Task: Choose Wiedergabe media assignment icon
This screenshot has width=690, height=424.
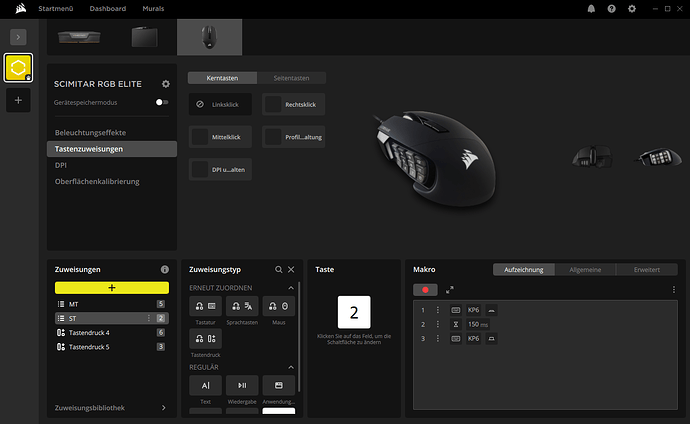Action: 242,385
